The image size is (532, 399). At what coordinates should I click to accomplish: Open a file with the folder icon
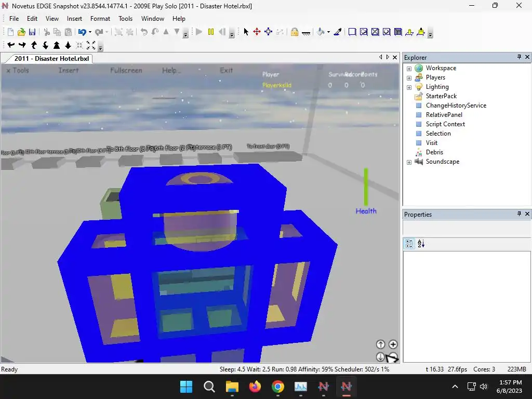[x=21, y=32]
